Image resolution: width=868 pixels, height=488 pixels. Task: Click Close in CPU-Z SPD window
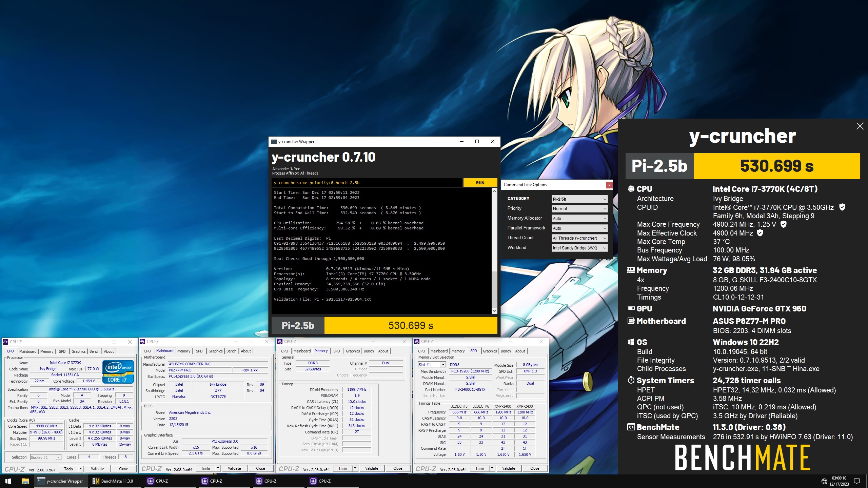[x=535, y=469]
